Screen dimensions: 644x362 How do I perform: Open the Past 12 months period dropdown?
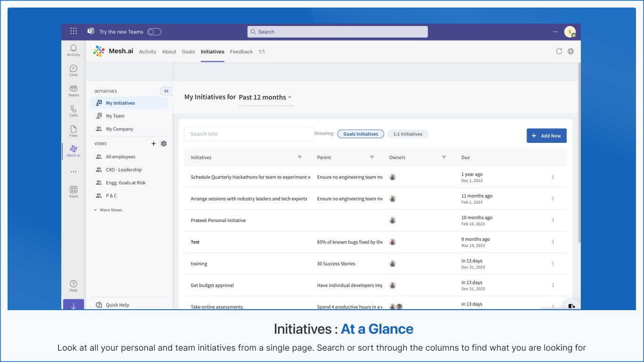265,98
